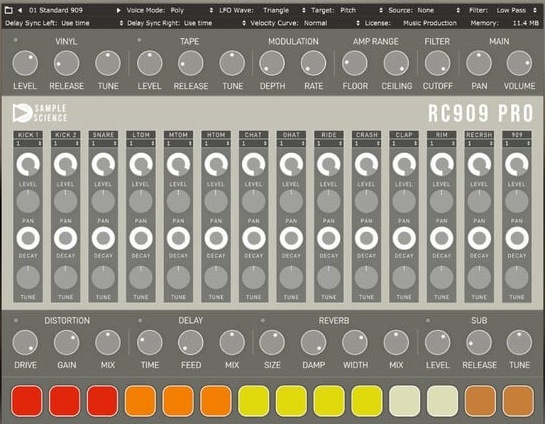Click the 11.4 MB memory value
Image resolution: width=545 pixels, height=424 pixels.
[526, 23]
